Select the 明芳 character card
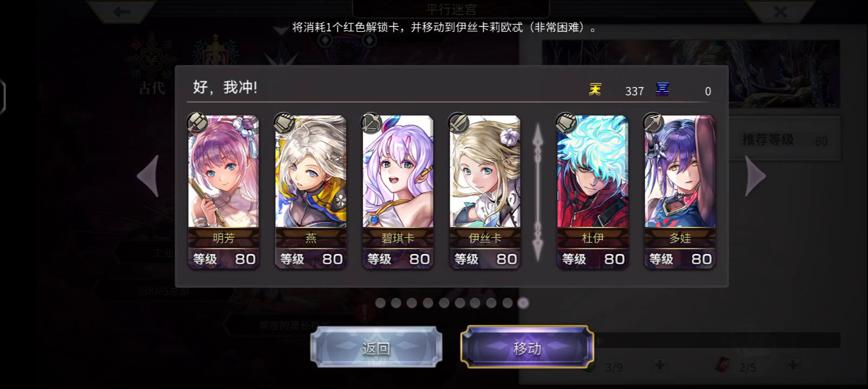 pyautogui.click(x=223, y=192)
